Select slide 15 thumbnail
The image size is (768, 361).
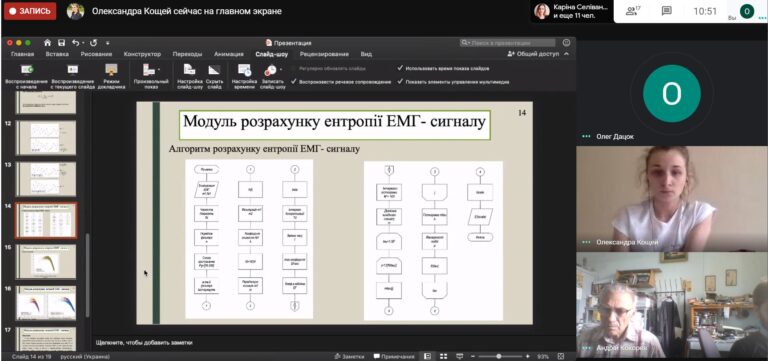point(46,262)
